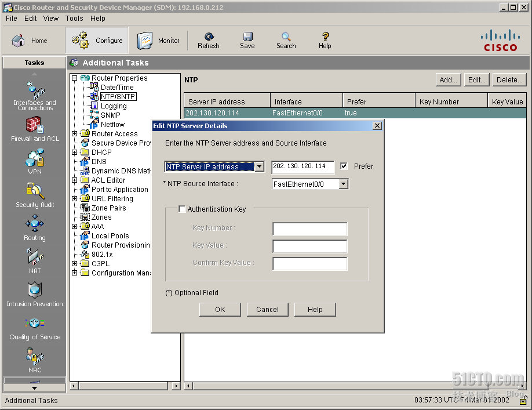Open the View menu
Screen dimensions: 532x410
point(51,19)
